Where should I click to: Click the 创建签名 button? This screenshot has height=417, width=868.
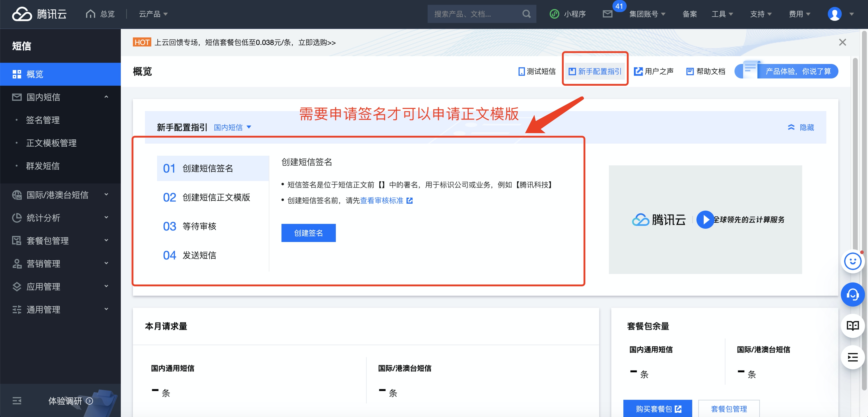point(308,233)
